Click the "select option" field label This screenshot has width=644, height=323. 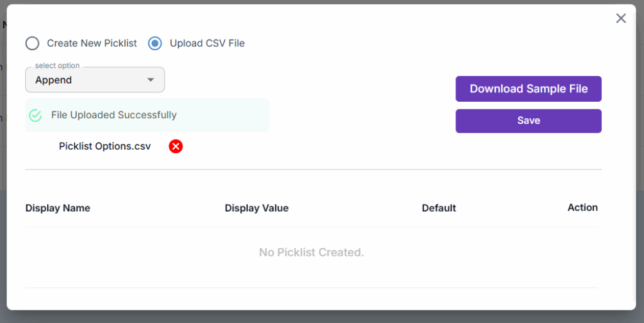point(57,66)
